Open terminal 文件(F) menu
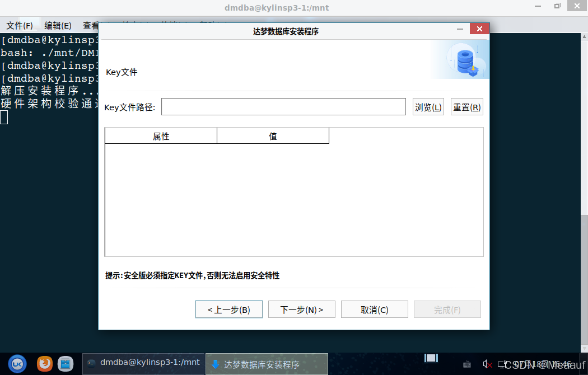Image resolution: width=588 pixels, height=375 pixels. point(20,26)
